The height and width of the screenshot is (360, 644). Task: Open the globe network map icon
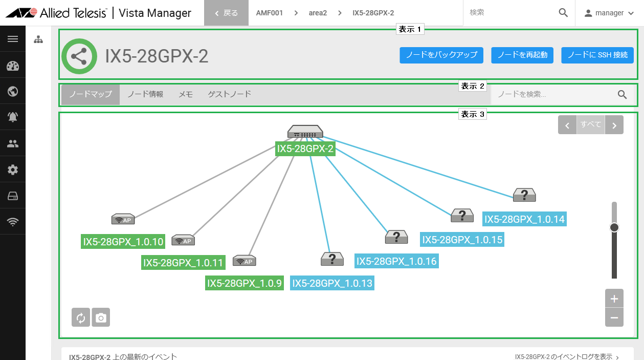coord(13,92)
